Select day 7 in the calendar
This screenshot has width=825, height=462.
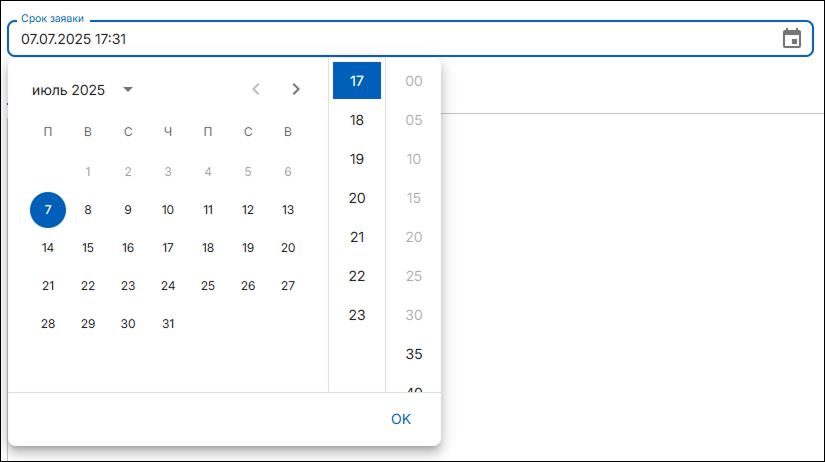click(48, 210)
